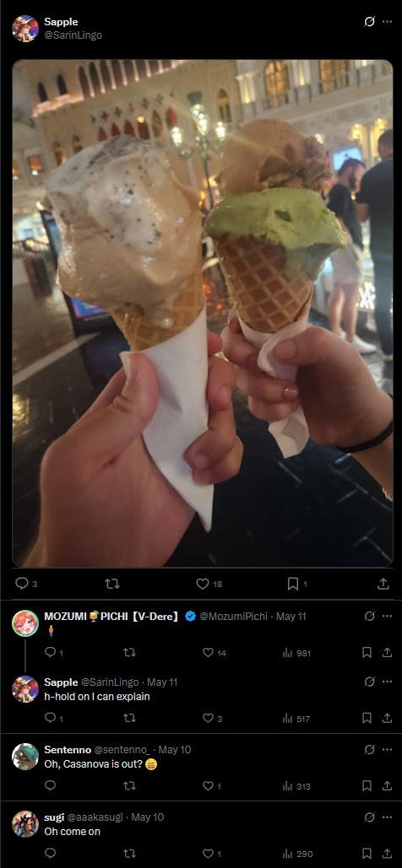The height and width of the screenshot is (868, 402).
Task: Reply to Sentenno's Casanova comment
Action: (50, 786)
